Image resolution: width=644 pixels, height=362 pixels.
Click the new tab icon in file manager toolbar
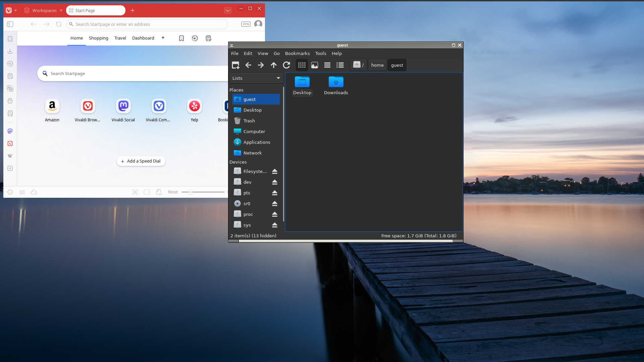(235, 65)
